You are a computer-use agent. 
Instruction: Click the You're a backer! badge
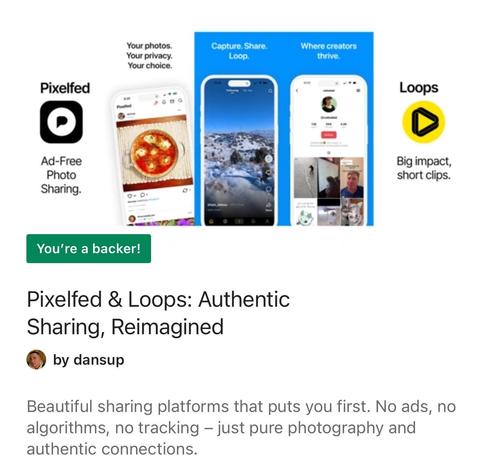coord(89,249)
